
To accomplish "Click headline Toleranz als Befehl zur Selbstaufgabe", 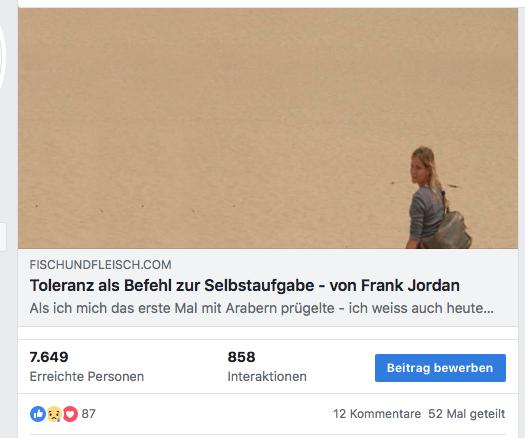I will tap(172, 286).
